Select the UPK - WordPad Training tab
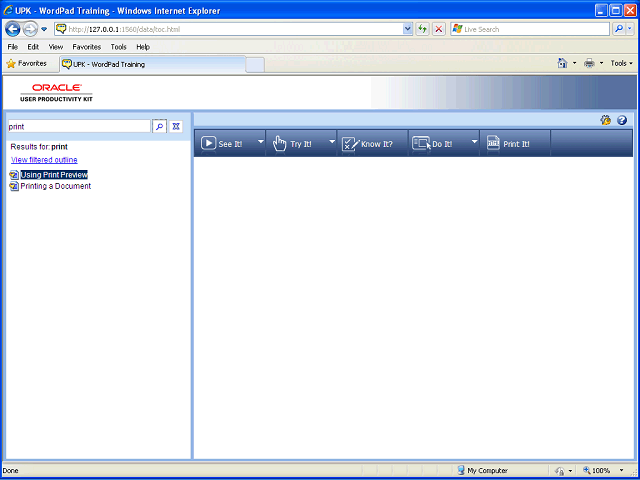This screenshot has width=640, height=480. click(x=153, y=64)
